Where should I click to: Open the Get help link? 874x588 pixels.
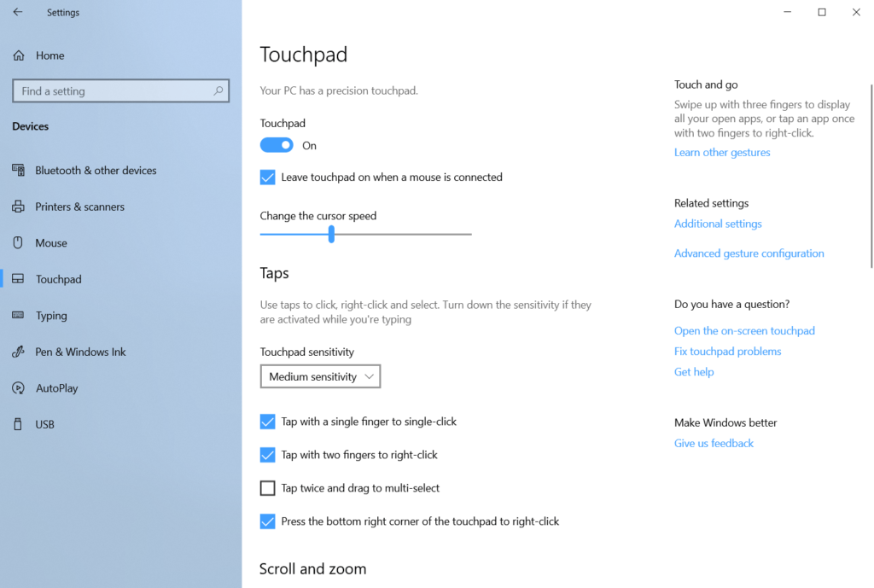point(694,372)
